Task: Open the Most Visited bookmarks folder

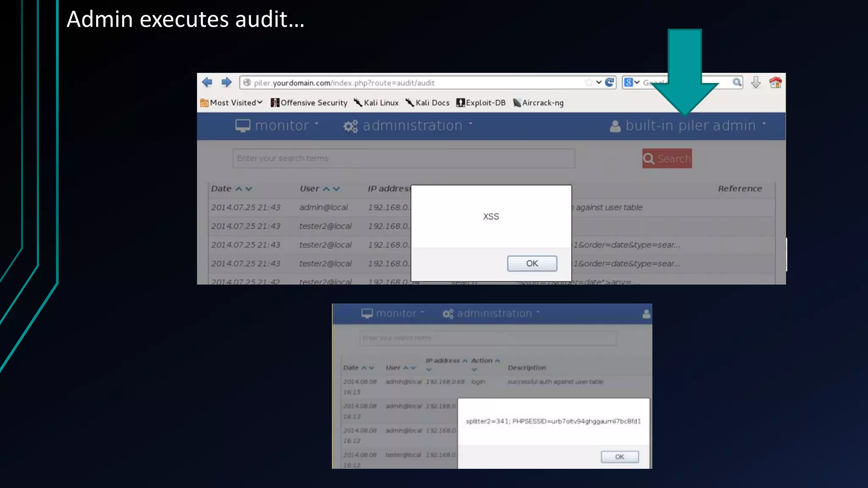Action: click(231, 103)
